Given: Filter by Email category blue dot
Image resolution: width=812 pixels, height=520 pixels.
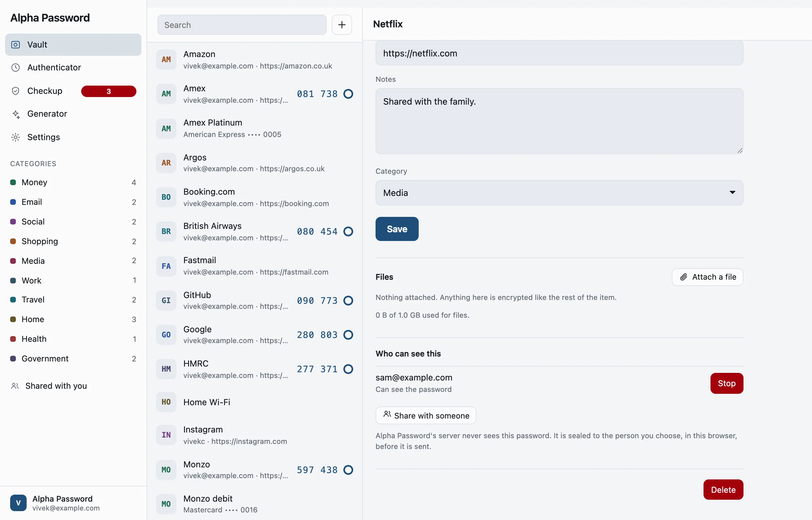Looking at the screenshot, I should pyautogui.click(x=13, y=202).
